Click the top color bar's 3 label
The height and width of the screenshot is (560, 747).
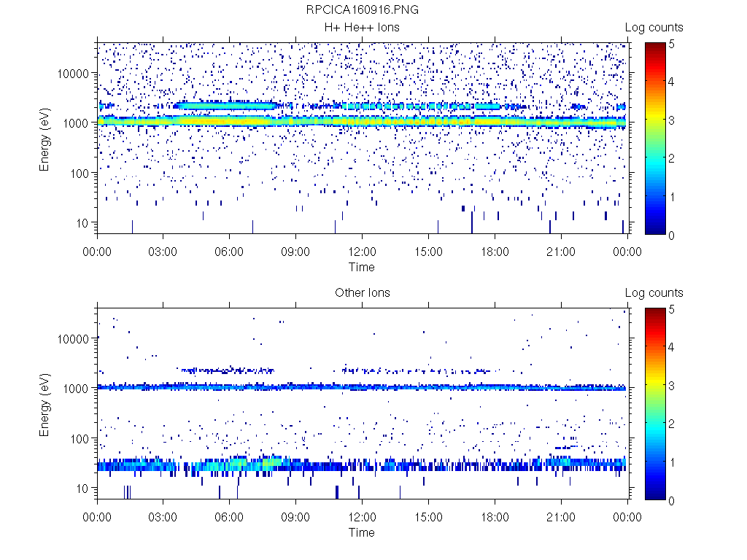[x=671, y=120]
